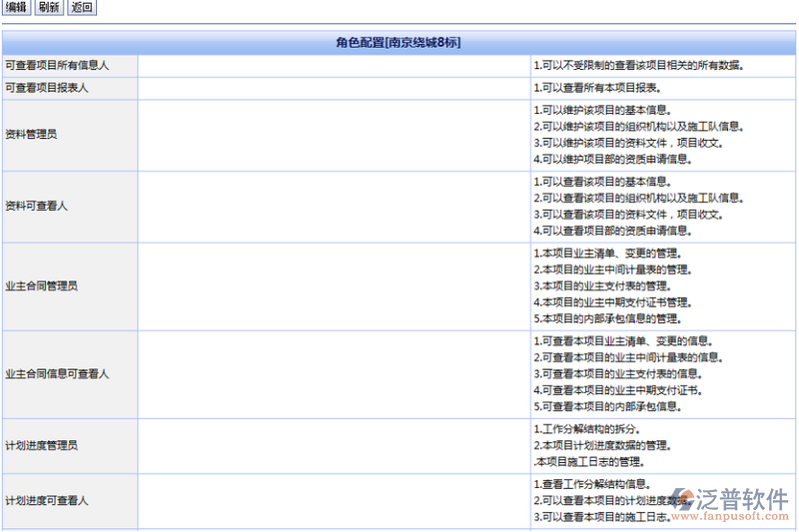Click empty members cell of 业主合同管理员 row

[x=334, y=286]
